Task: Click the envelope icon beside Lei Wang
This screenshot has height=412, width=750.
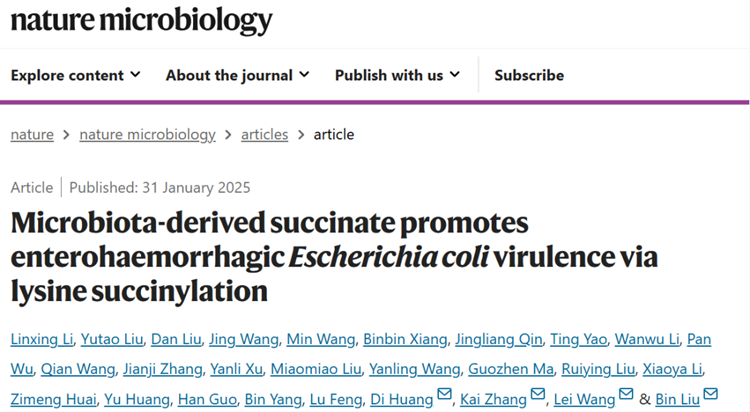Action: [x=626, y=394]
